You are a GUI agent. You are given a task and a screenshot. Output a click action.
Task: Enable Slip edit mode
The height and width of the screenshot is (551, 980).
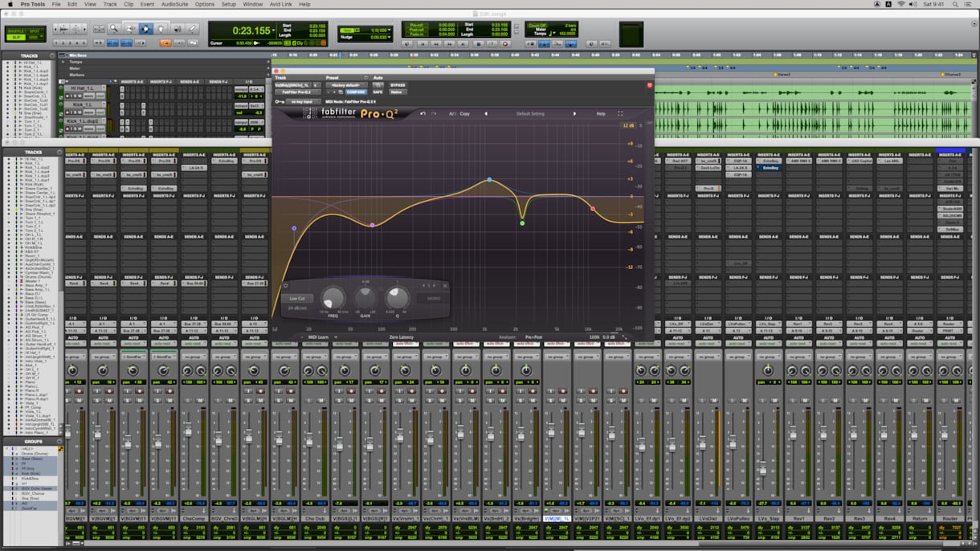coord(15,37)
